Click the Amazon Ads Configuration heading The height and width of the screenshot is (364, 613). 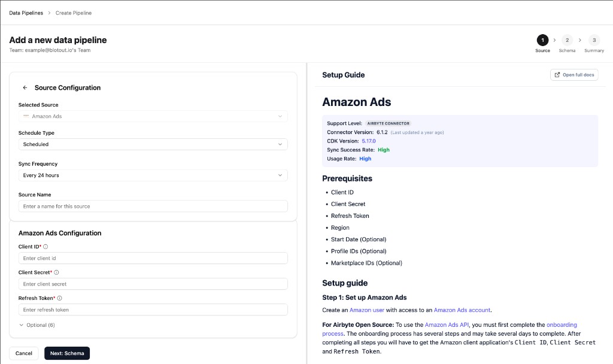60,233
